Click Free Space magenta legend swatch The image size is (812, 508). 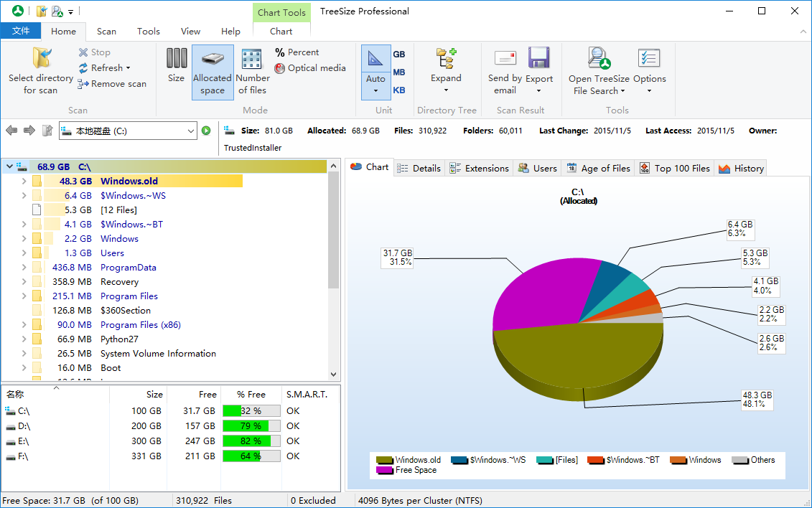click(x=384, y=471)
